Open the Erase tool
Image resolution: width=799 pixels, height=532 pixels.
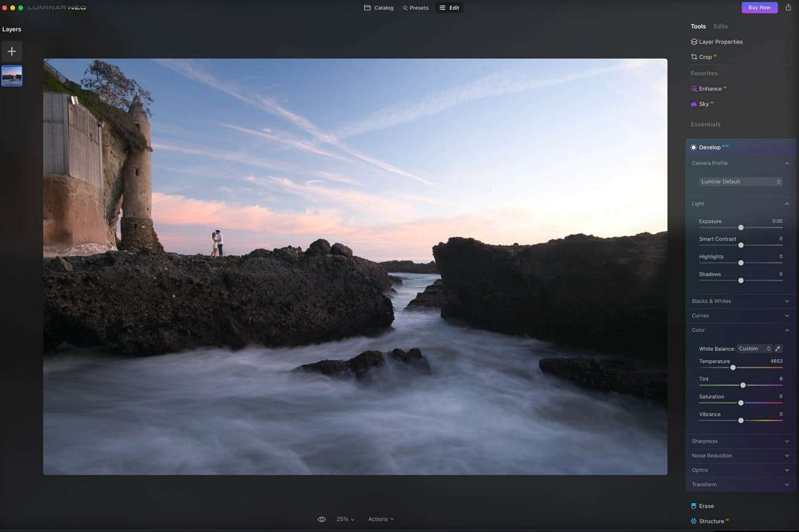point(706,506)
